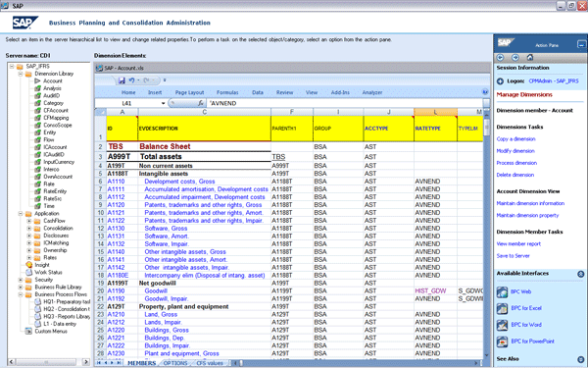Click the Action Pane home icon
Image resolution: width=588 pixels, height=368 pixels.
coord(530,58)
